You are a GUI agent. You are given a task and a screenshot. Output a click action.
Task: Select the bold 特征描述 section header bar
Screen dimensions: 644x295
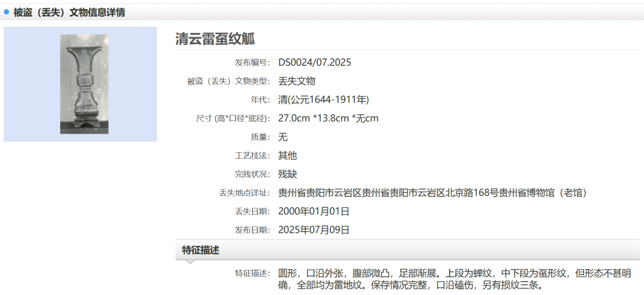pyautogui.click(x=200, y=250)
